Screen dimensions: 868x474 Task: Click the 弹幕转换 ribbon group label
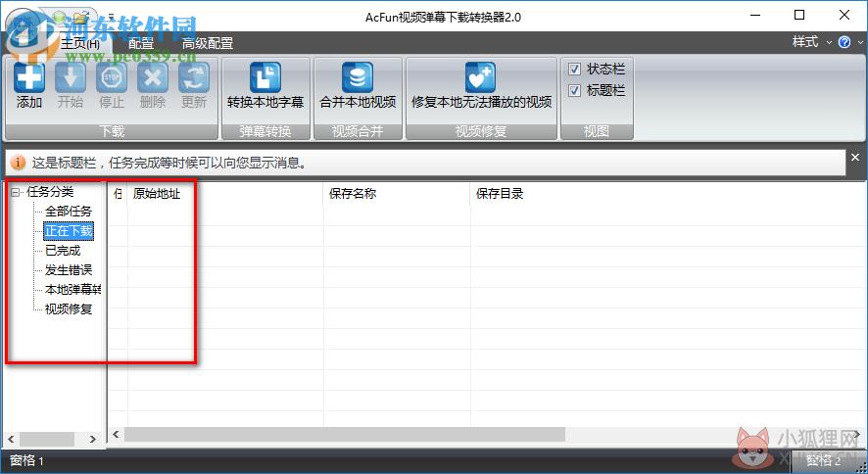coord(265,131)
